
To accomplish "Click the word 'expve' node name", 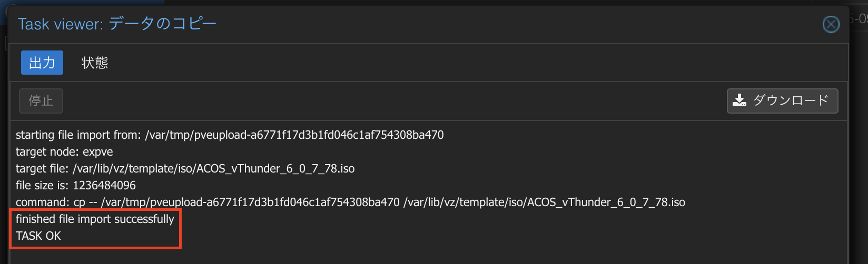I will click(x=98, y=152).
